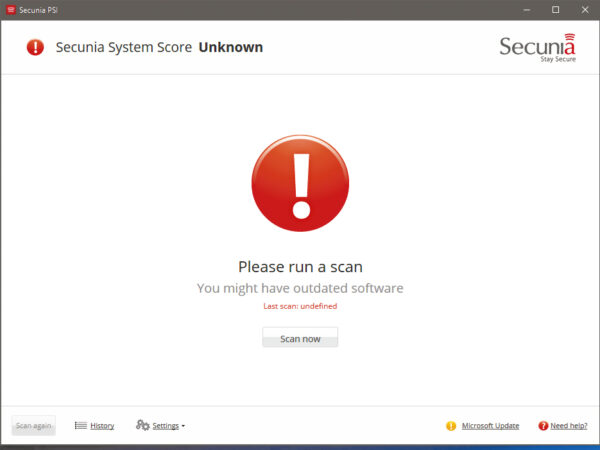Open the Settings menu label
Viewport: 600px width, 450px height.
165,426
